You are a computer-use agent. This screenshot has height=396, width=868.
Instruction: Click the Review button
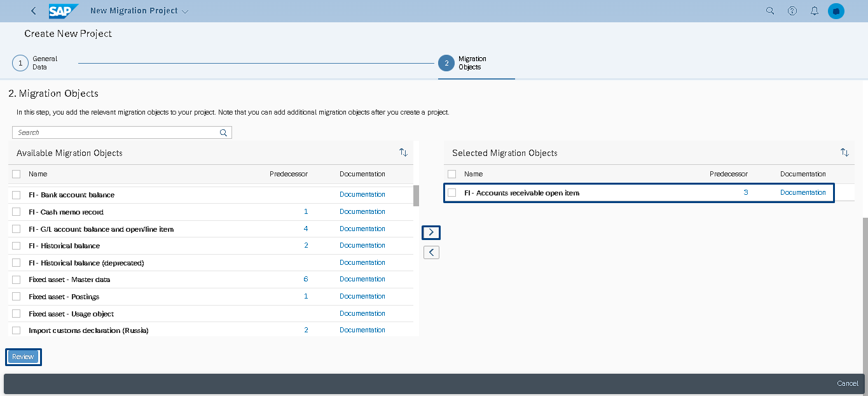(24, 357)
